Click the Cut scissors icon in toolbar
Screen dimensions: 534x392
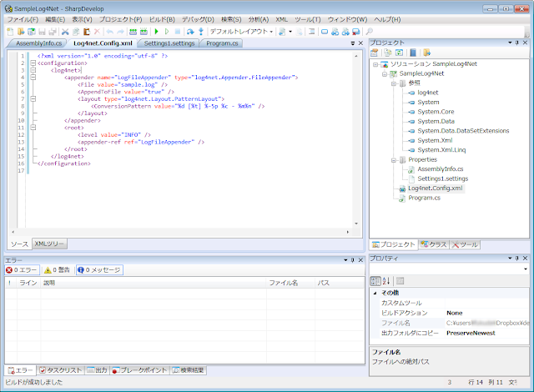point(65,31)
